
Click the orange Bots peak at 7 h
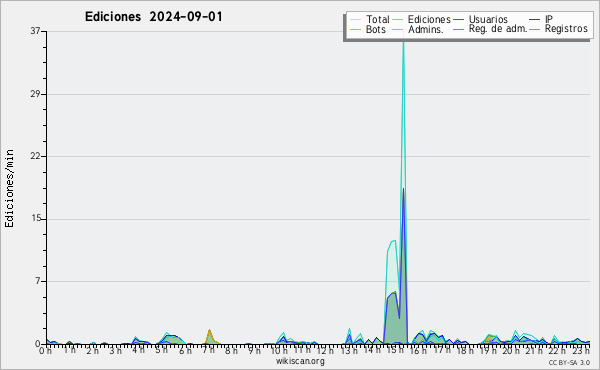tap(209, 331)
